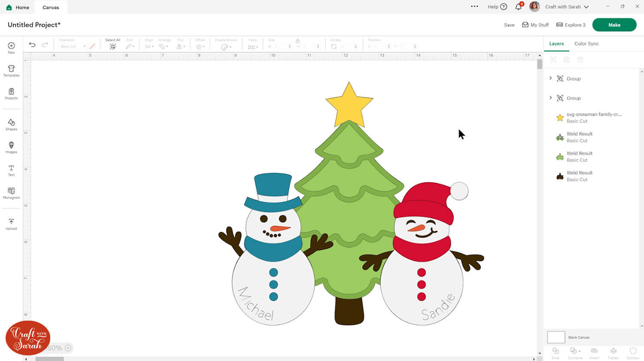Click the green Make button
Screen dimensions: 644x361
(x=614, y=25)
